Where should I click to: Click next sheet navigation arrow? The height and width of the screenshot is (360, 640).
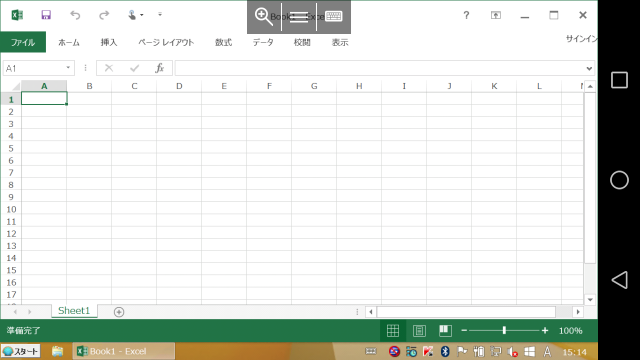(29, 312)
